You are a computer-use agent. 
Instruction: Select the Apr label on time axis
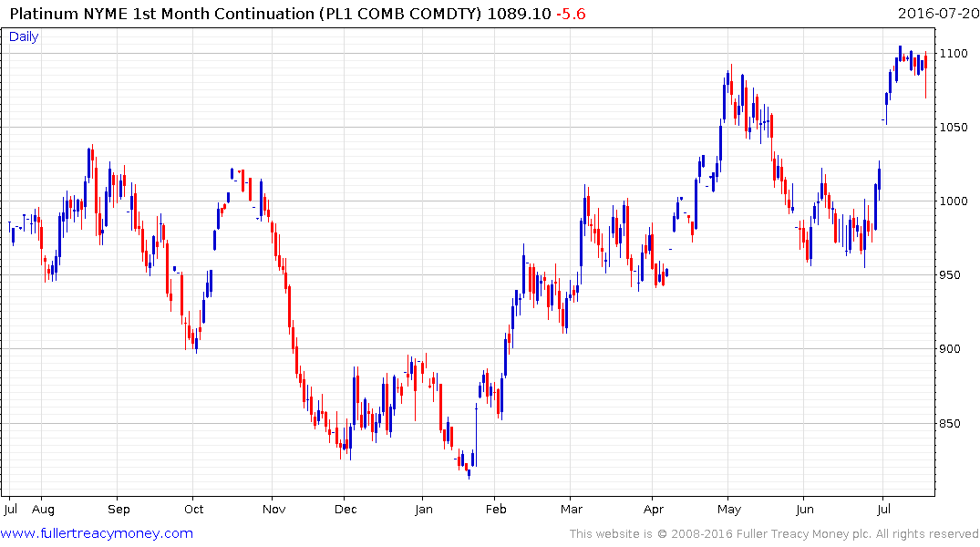coord(654,510)
